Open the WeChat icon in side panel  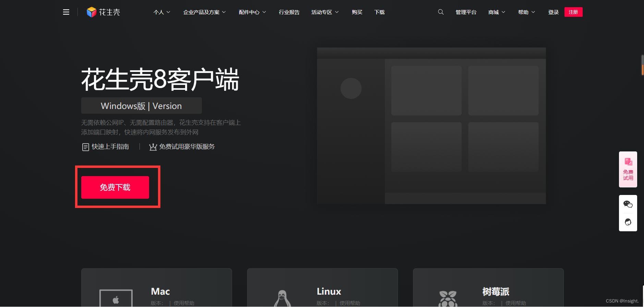pyautogui.click(x=628, y=204)
